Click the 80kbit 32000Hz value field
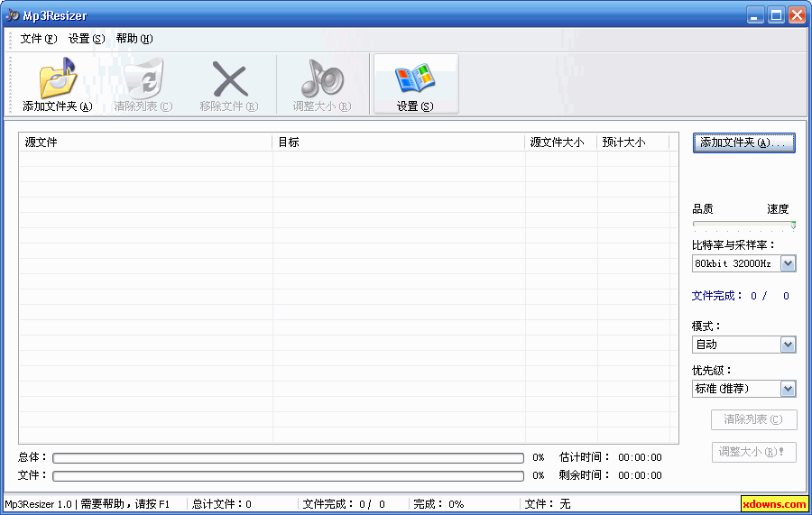Image resolution: width=812 pixels, height=515 pixels. 736,263
